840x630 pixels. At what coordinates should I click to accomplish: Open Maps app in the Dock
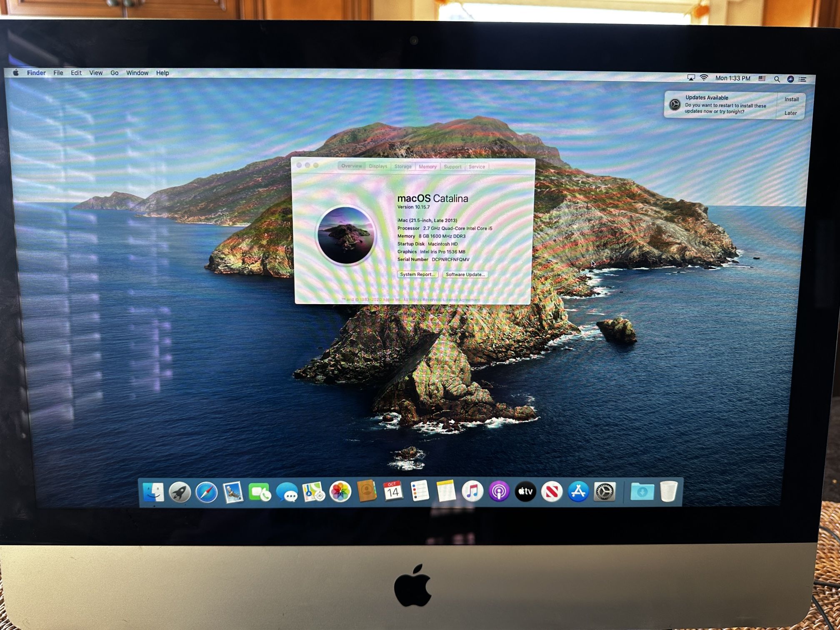pos(314,492)
